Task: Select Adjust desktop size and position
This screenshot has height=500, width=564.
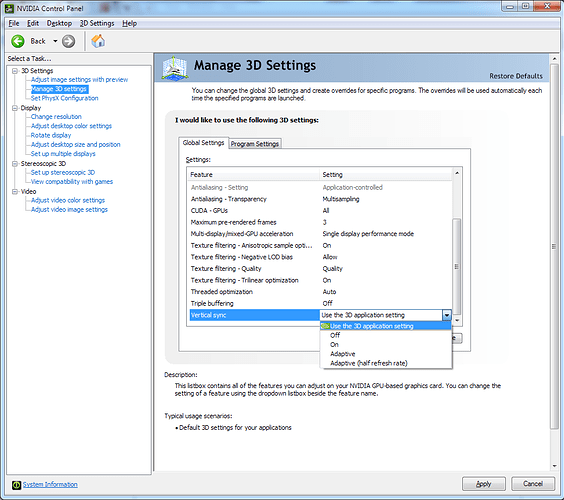Action: (76, 145)
